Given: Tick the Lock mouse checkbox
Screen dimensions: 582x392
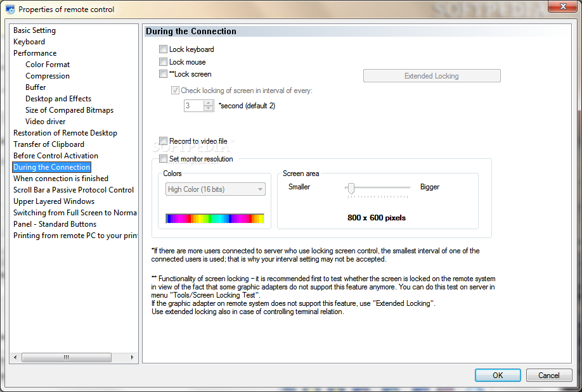Looking at the screenshot, I should [x=163, y=61].
